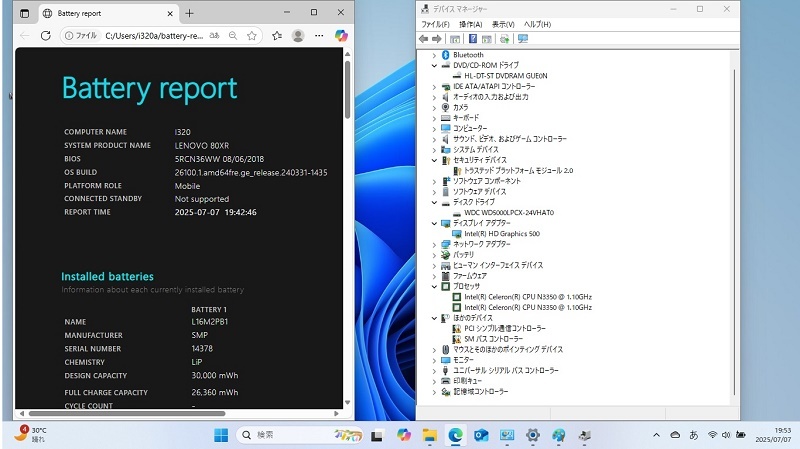Expand the ネットワーク アダプター category

[x=434, y=244]
